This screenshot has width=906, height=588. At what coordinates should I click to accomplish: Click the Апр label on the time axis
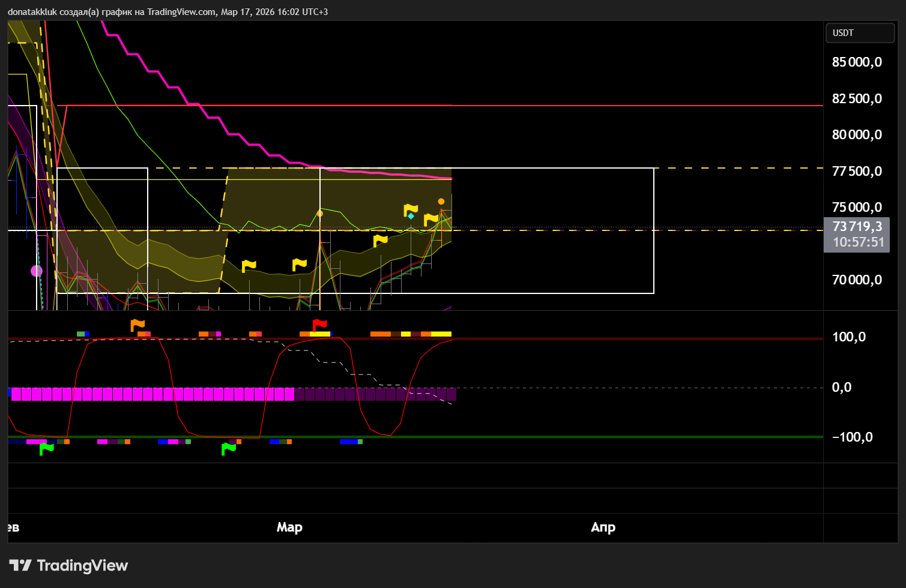(x=603, y=527)
